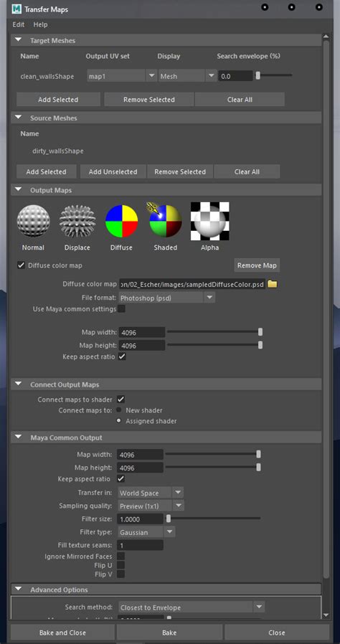Toggle Keep aspect ratio in Output Maps

pyautogui.click(x=122, y=356)
